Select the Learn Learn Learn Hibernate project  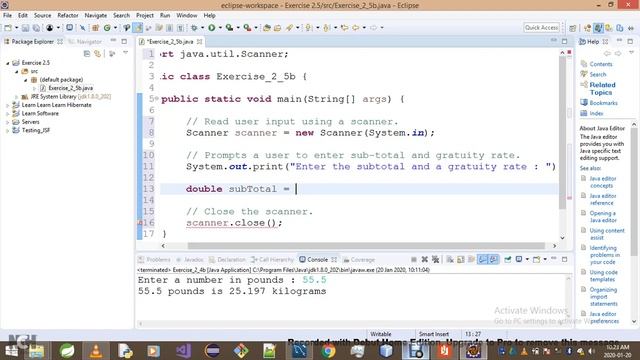click(x=56, y=105)
